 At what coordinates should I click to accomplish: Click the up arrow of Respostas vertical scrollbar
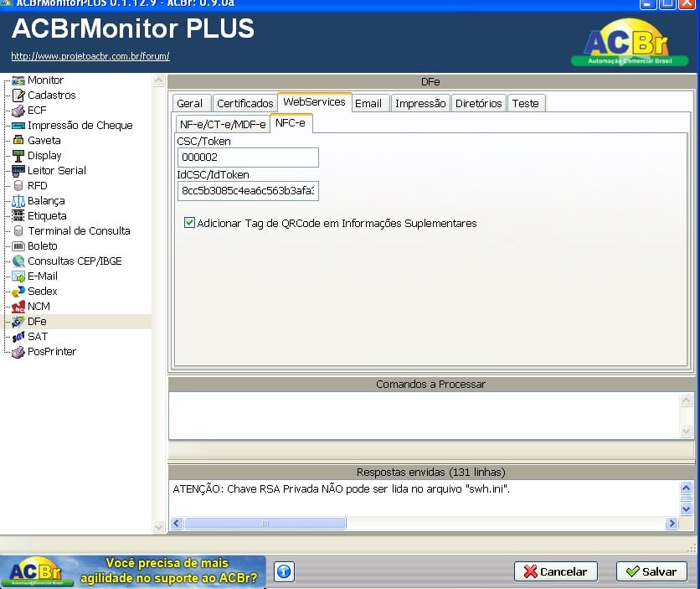pyautogui.click(x=686, y=488)
